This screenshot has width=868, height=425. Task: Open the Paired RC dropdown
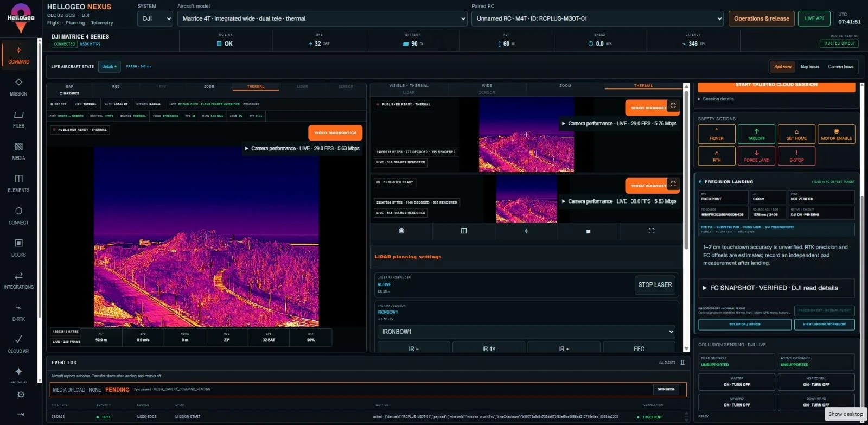tap(597, 18)
